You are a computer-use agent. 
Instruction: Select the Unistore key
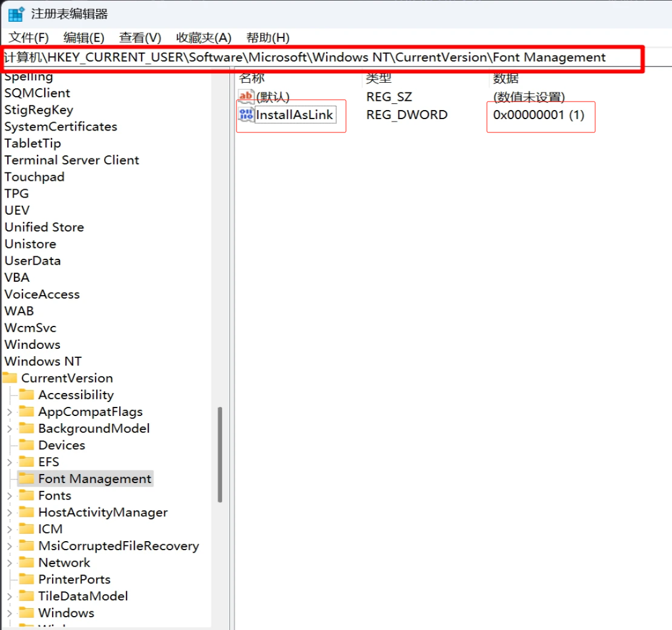(30, 244)
